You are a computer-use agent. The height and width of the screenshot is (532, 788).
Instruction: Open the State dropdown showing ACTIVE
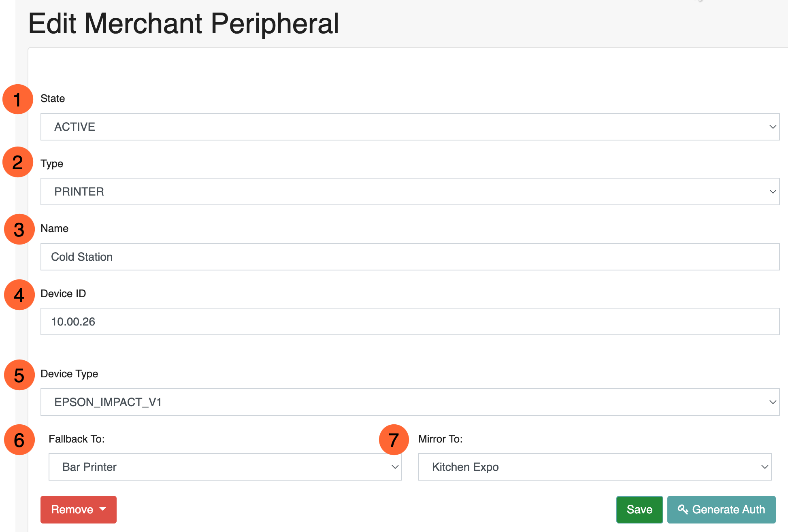(x=410, y=127)
